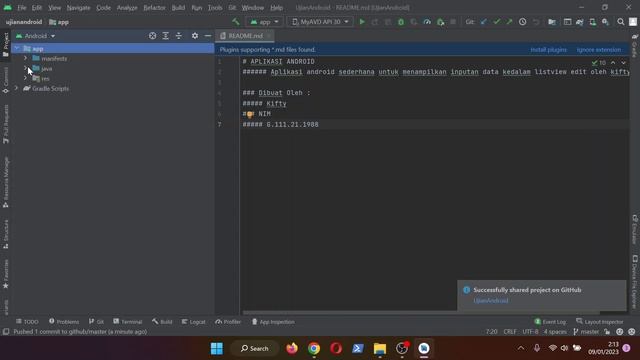Open Project Structure folder icon

tap(552, 22)
